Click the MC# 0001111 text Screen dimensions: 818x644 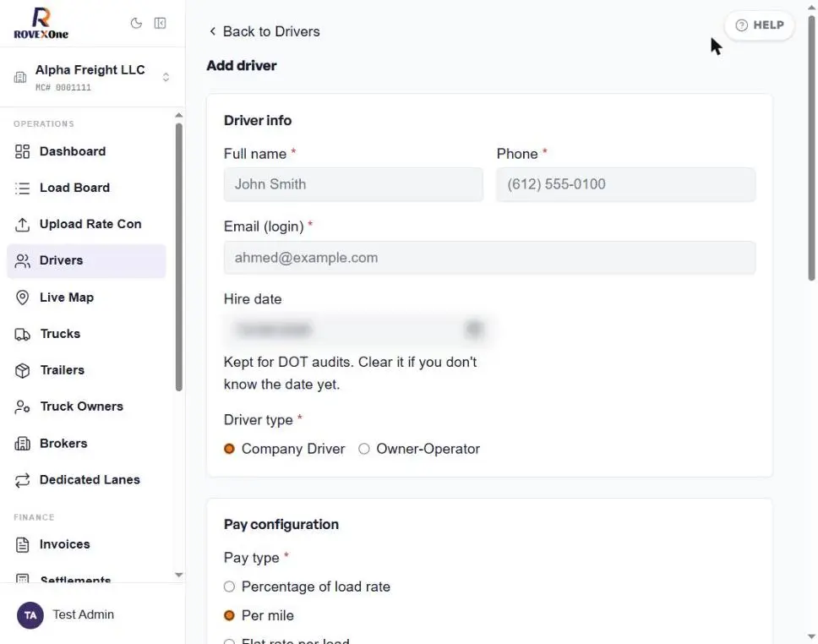pos(63,88)
